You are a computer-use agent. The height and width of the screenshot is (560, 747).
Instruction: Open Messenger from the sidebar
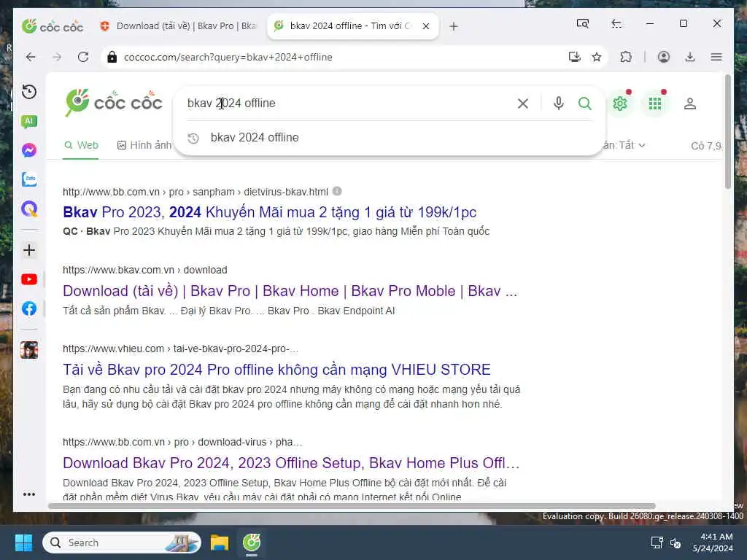pos(29,150)
